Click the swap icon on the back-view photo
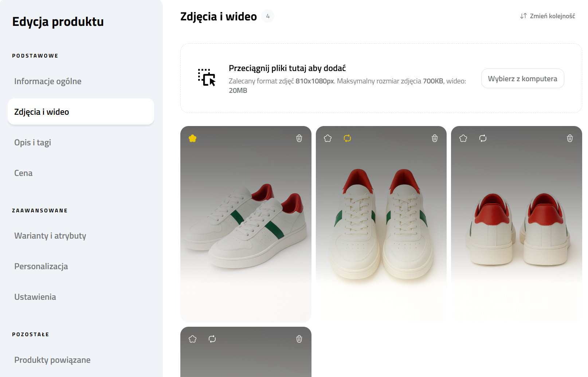This screenshot has width=588, height=377. coord(483,138)
